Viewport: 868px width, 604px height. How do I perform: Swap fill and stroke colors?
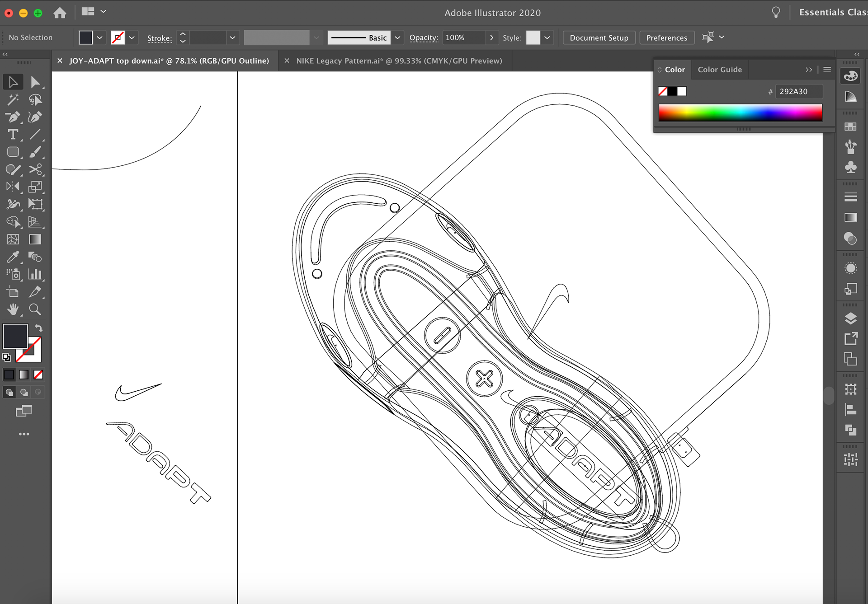(39, 328)
